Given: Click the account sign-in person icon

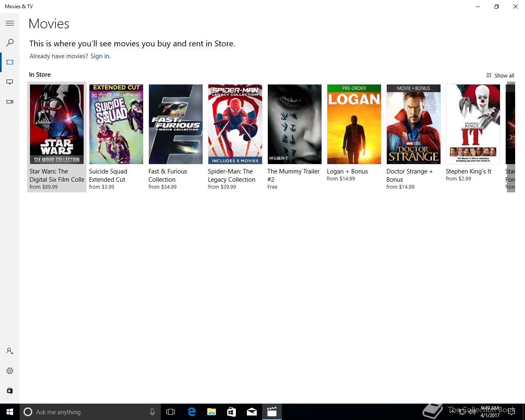Looking at the screenshot, I should (x=10, y=351).
